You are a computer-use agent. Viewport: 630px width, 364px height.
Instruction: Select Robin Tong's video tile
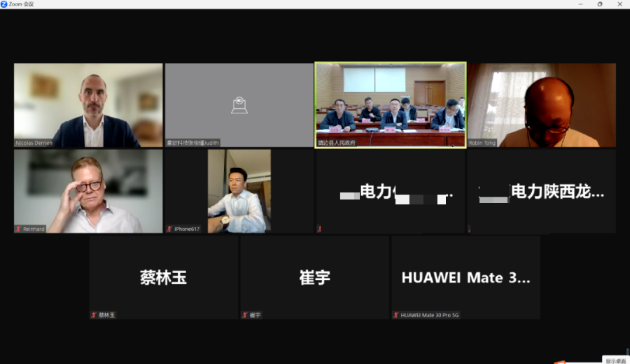pyautogui.click(x=542, y=105)
